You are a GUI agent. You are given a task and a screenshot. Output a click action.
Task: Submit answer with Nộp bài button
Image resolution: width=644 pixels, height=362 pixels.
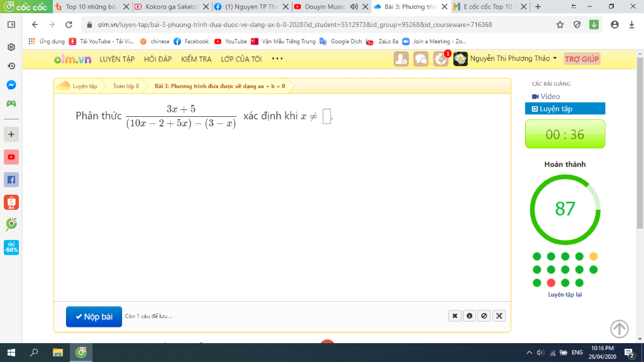[x=94, y=317]
